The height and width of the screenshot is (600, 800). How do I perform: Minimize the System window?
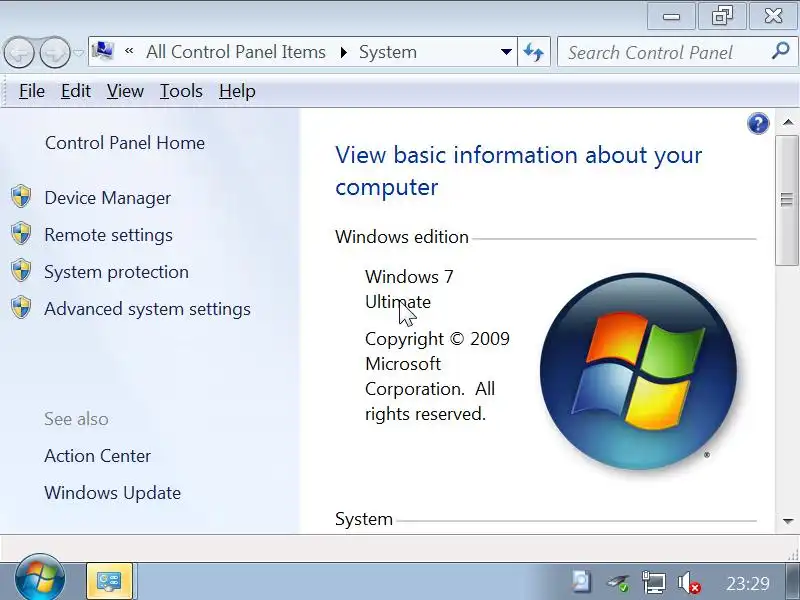point(671,17)
